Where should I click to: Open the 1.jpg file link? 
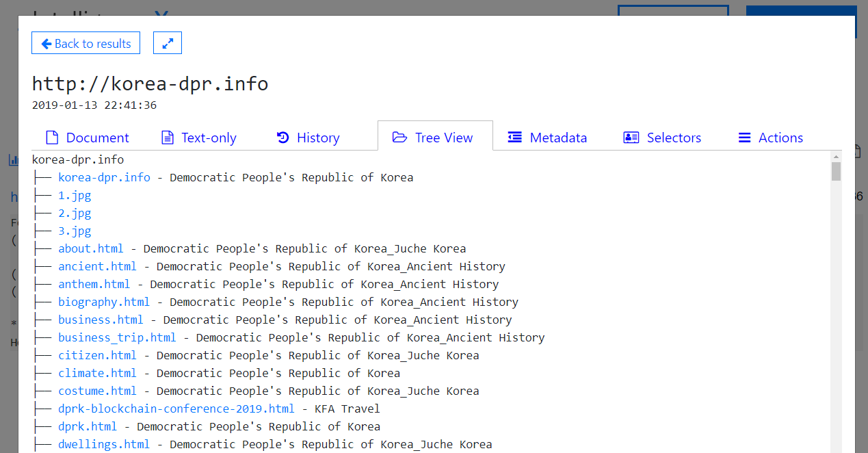[x=75, y=195]
